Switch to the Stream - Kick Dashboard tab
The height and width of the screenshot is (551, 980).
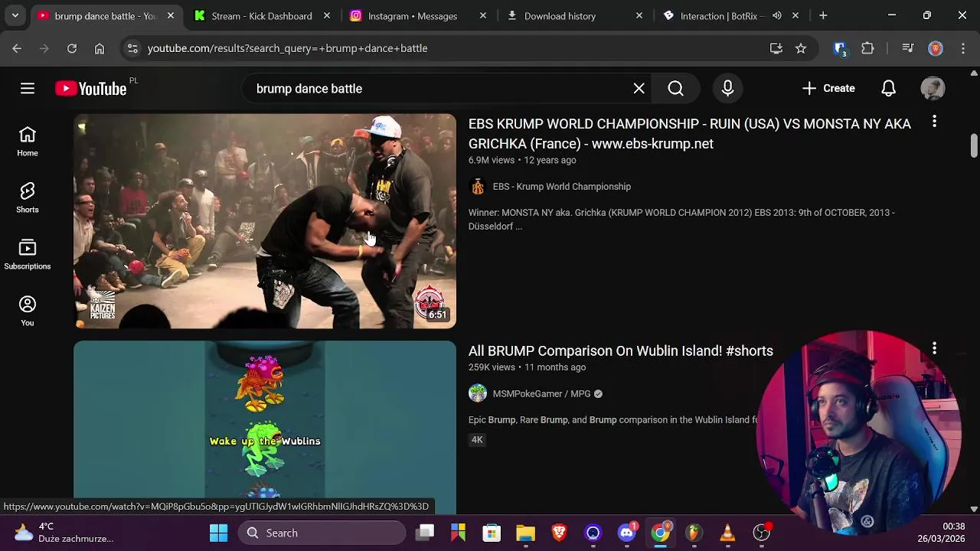click(262, 16)
